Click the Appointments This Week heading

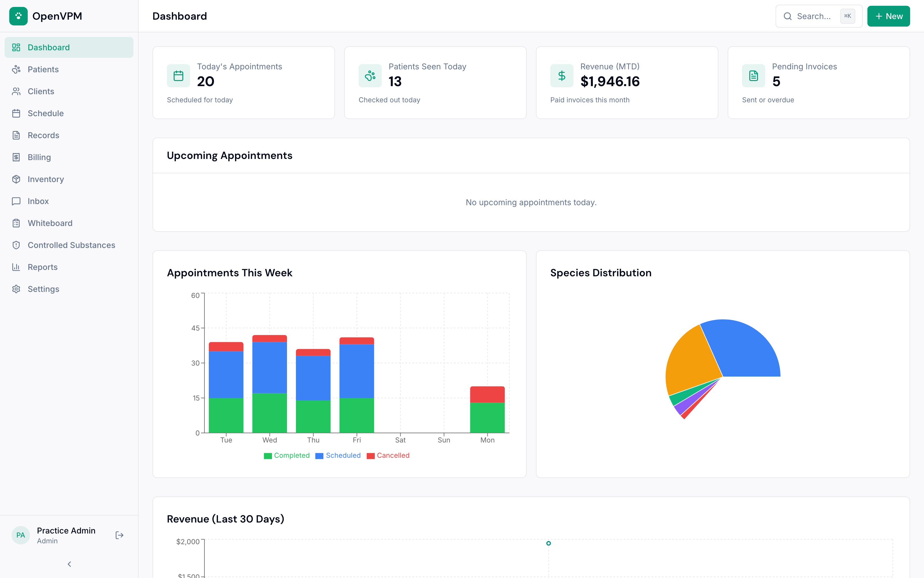[x=230, y=273]
